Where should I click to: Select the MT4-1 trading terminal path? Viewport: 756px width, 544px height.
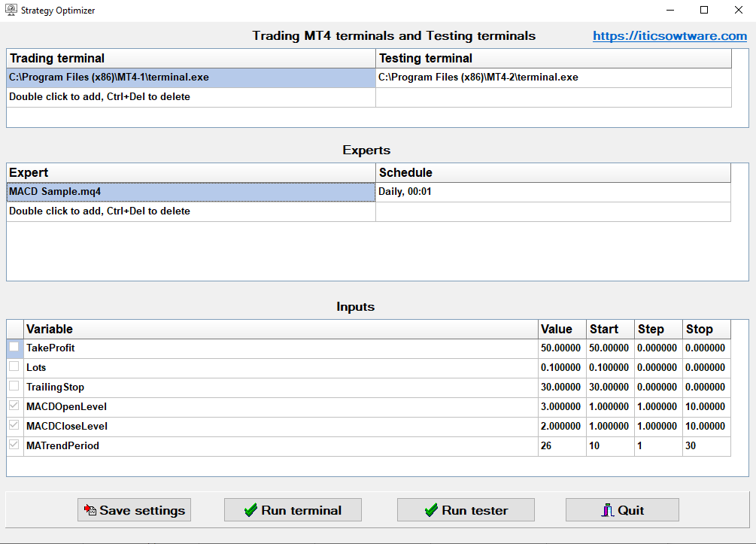tap(190, 77)
